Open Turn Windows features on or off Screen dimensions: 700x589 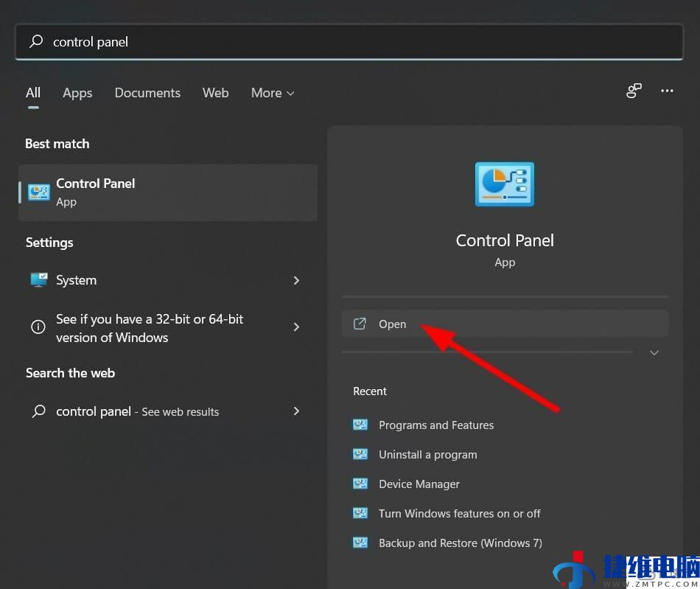point(459,514)
